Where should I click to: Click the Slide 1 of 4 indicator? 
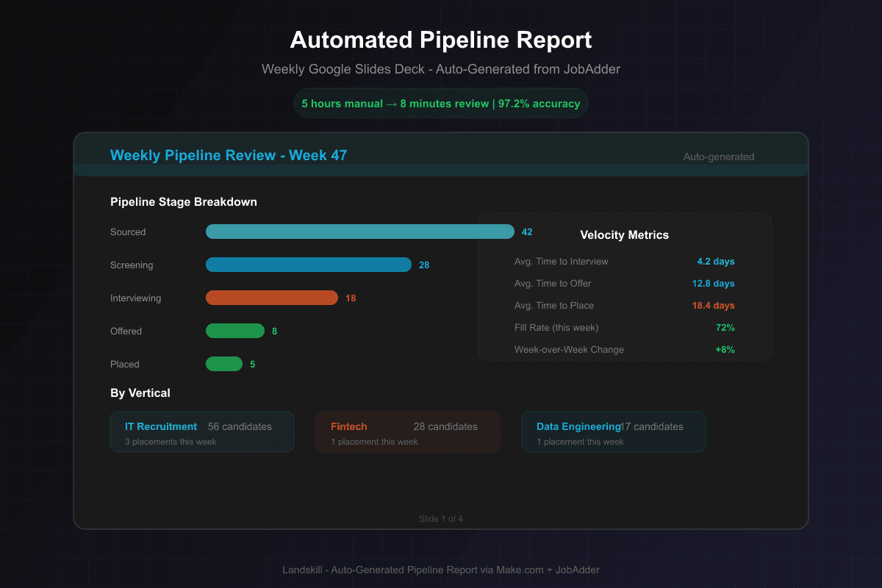[x=441, y=519]
